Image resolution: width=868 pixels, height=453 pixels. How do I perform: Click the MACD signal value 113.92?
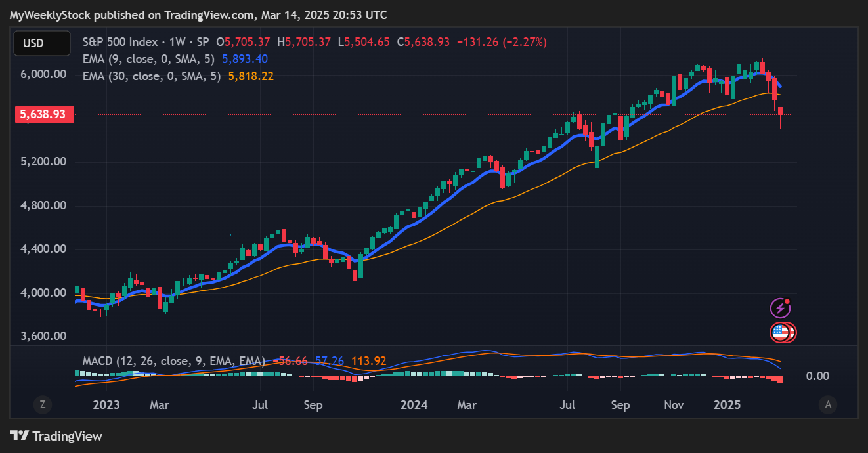[369, 361]
